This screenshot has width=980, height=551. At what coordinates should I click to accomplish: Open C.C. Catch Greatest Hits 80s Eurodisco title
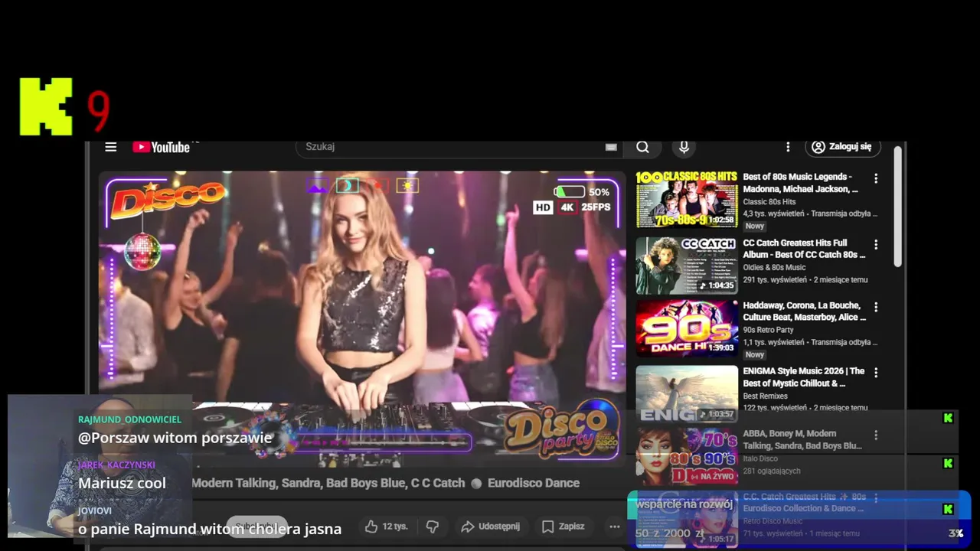(805, 502)
